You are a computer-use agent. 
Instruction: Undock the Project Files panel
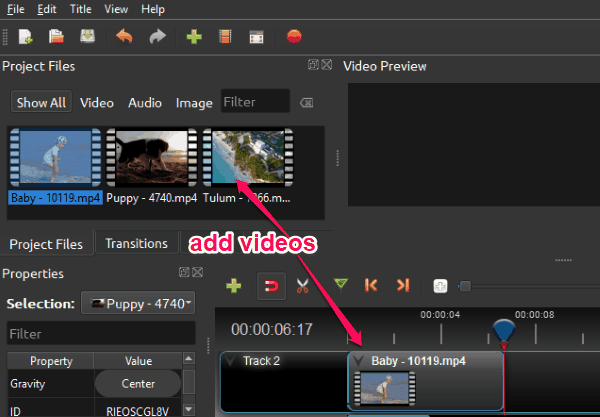pos(313,65)
